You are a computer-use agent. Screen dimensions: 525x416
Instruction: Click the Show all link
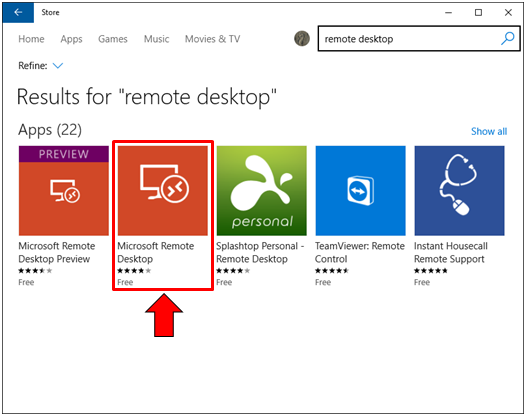point(489,131)
